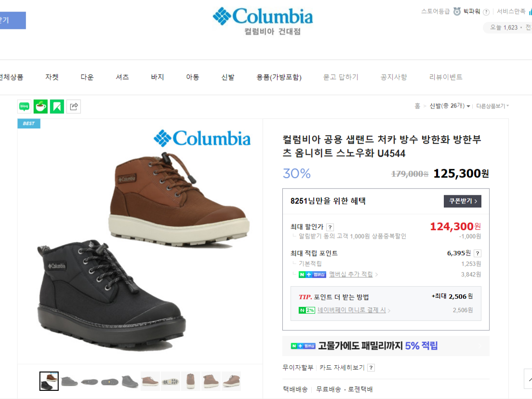Image resolution: width=532 pixels, height=399 pixels.
Task: Click 홈 in the breadcrumb
Action: click(x=417, y=106)
